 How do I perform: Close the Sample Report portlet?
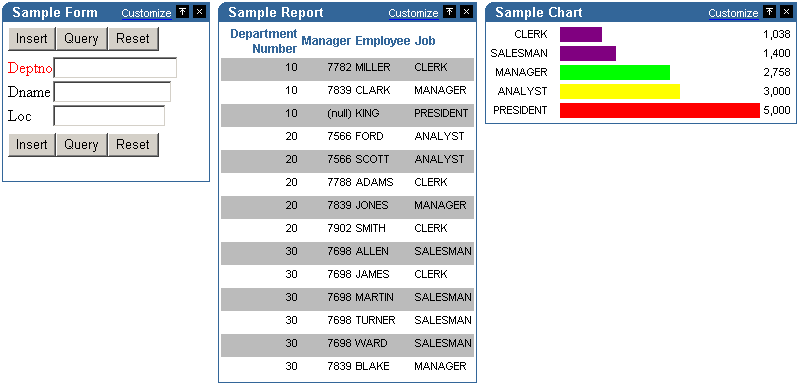[x=467, y=12]
